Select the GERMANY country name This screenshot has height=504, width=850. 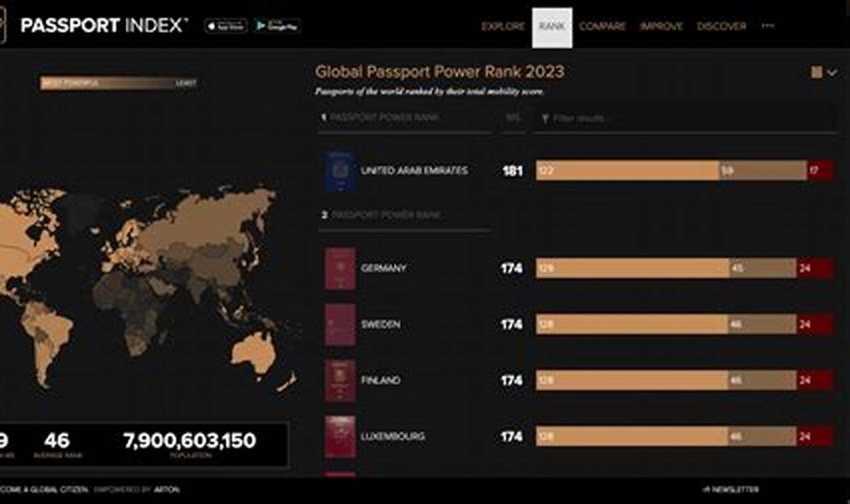coord(383,268)
